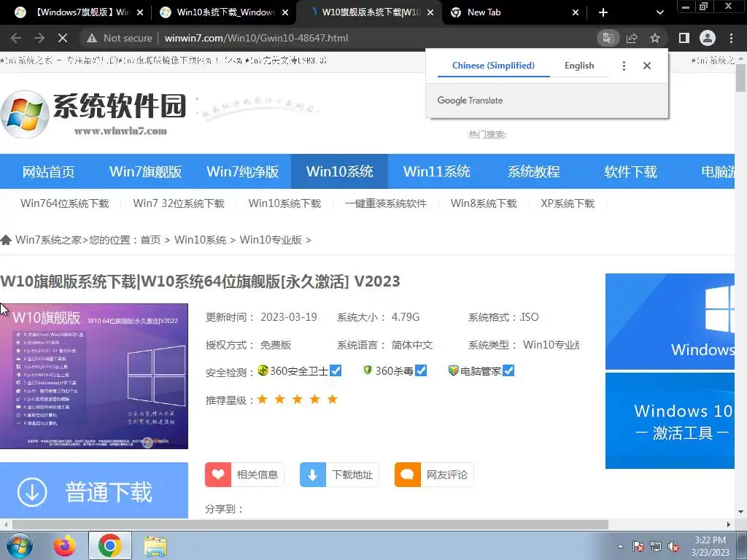Viewport: 747px width, 560px height.
Task: Close the W10旗舰版系统下载 browser tab
Action: pos(430,12)
